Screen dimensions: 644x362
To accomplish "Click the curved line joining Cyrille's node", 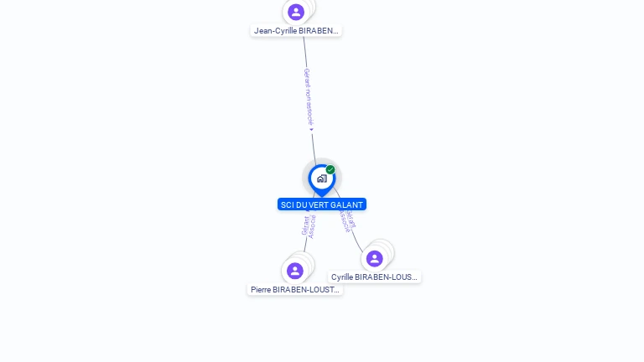I will [x=356, y=241].
